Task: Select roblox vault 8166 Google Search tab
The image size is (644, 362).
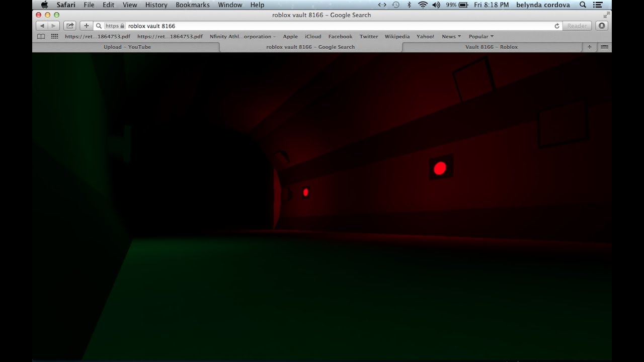Action: pos(310,47)
